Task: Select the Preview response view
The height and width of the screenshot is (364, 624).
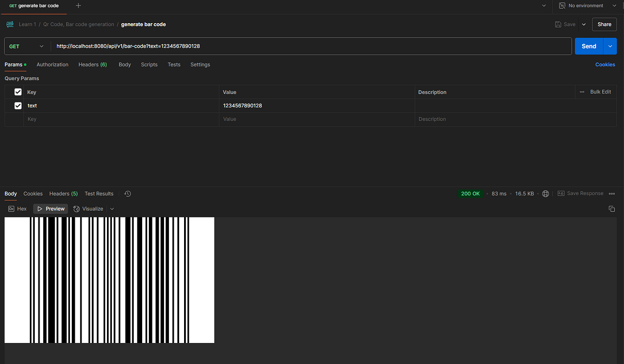Action: point(50,209)
